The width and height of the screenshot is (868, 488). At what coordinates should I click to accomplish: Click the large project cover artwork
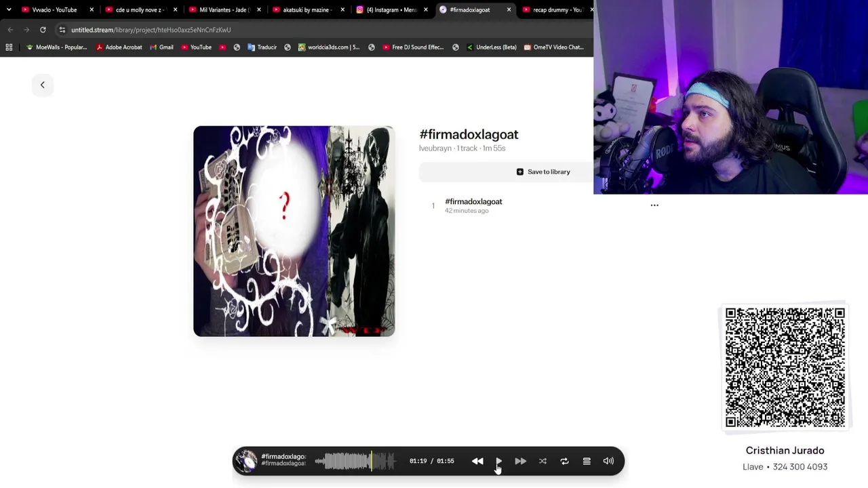tap(294, 231)
